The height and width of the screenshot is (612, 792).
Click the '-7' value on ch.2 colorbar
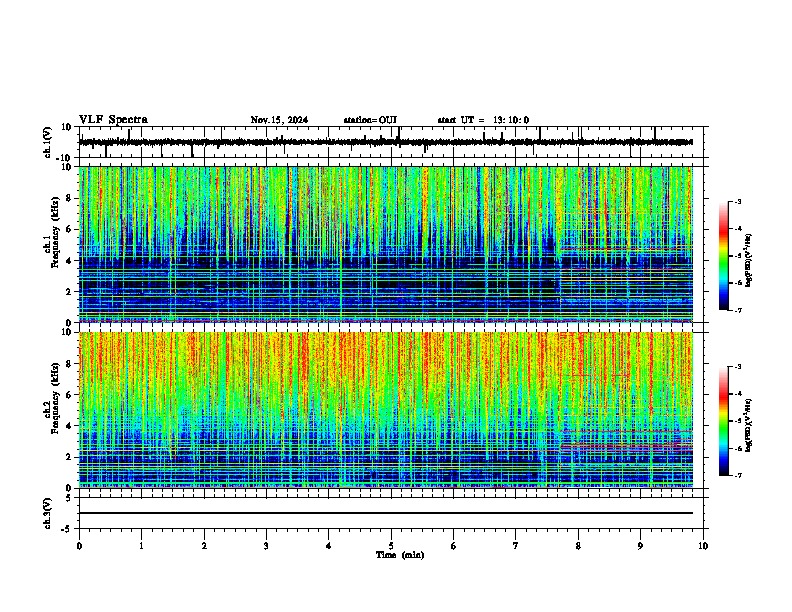point(737,476)
